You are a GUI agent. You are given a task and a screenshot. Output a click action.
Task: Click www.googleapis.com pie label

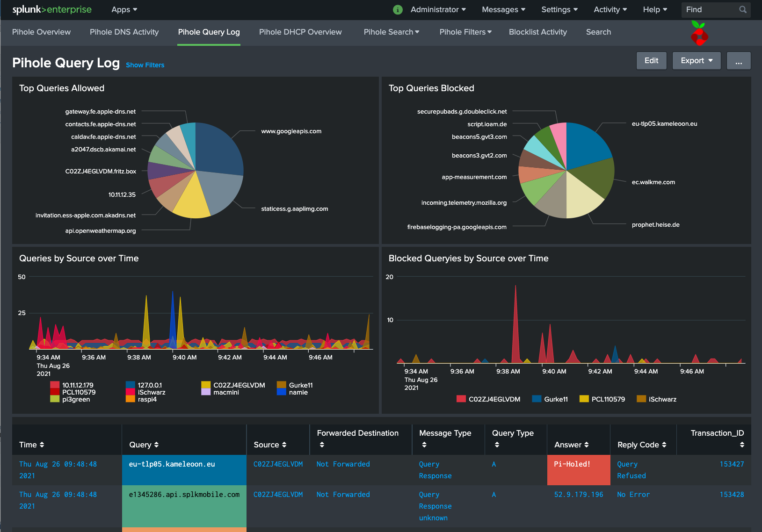point(291,131)
